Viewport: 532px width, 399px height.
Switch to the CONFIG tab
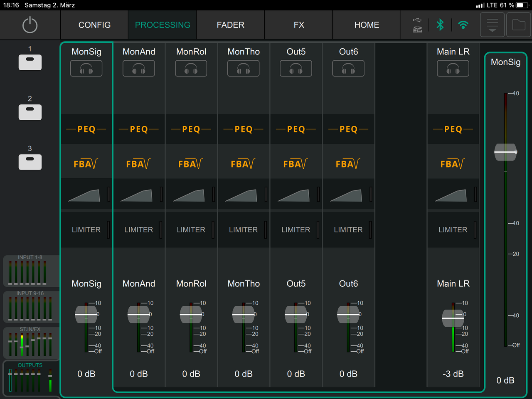[94, 25]
